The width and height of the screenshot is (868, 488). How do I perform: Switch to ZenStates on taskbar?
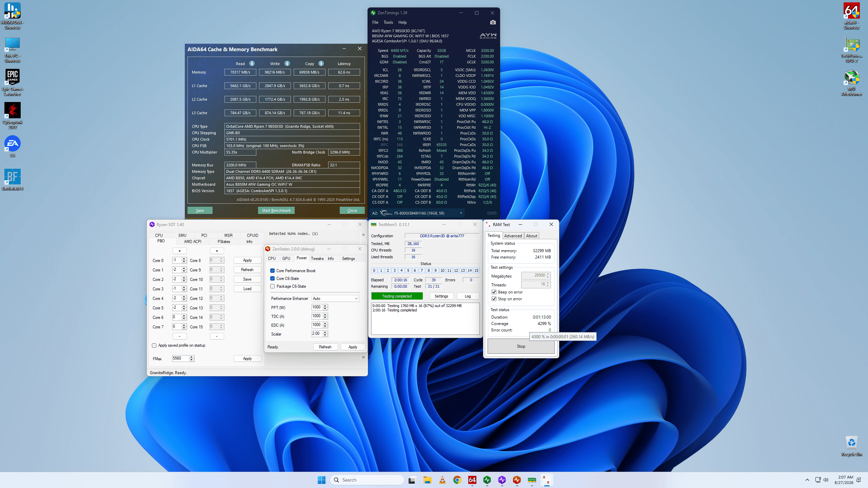(x=517, y=480)
